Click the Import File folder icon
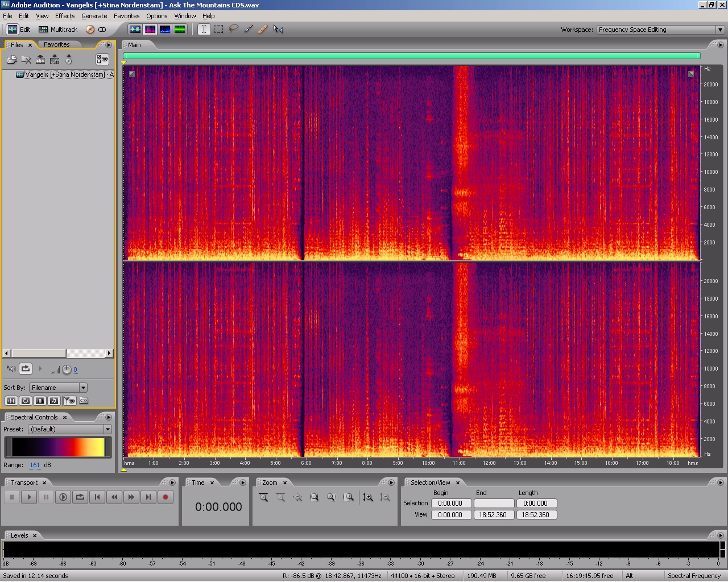728x582 pixels. point(11,59)
